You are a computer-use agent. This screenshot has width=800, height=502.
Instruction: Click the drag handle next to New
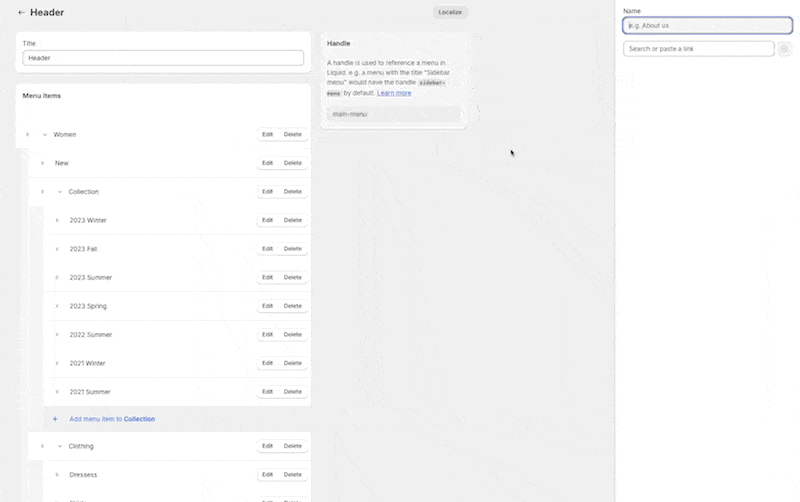42,163
